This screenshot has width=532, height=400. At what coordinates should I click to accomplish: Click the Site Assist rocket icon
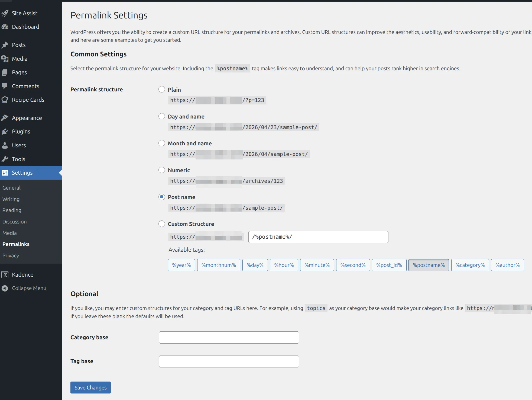click(x=5, y=13)
